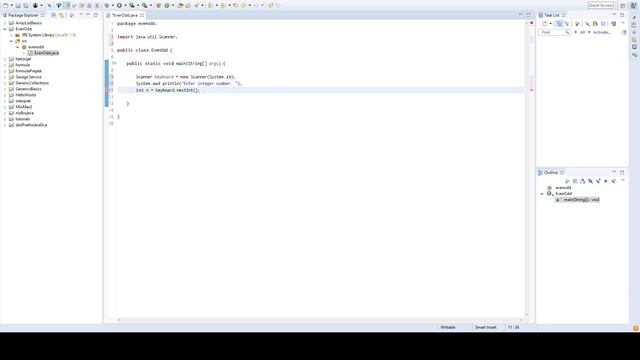Open the External Tools dropdown arrow

[150, 5]
